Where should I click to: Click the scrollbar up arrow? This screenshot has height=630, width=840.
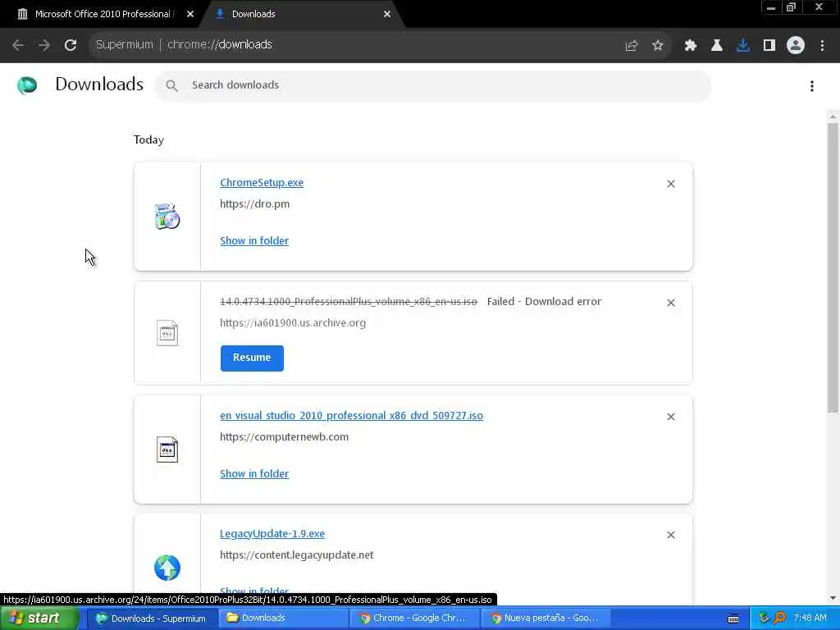[x=833, y=116]
